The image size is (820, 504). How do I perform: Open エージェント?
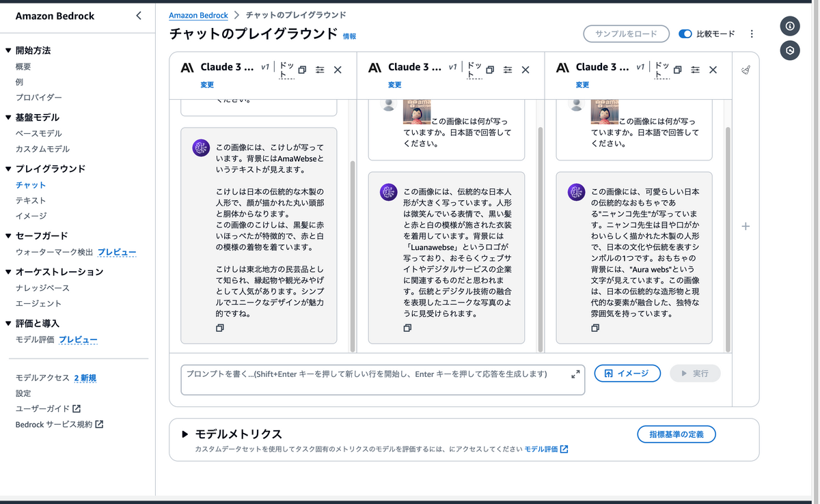pos(38,303)
